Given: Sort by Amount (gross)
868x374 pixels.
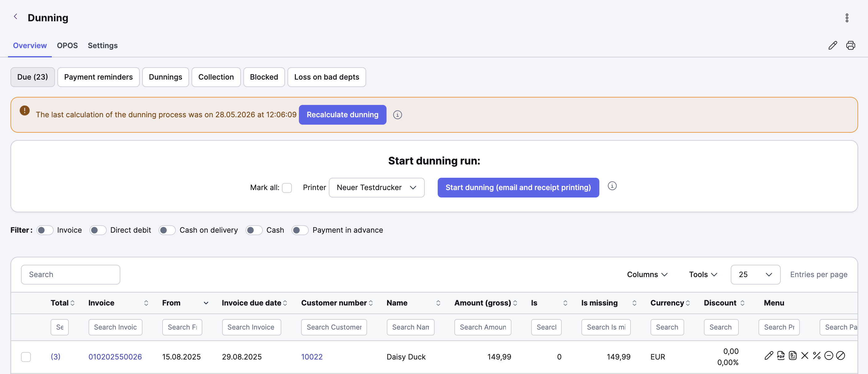Looking at the screenshot, I should coord(515,303).
